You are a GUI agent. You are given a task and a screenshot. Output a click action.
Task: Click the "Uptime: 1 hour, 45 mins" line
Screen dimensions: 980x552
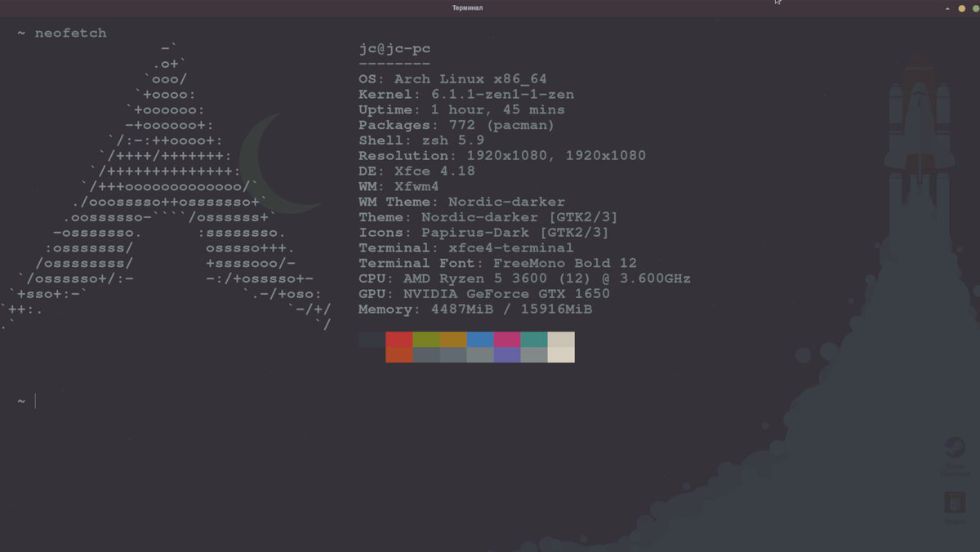pos(461,110)
